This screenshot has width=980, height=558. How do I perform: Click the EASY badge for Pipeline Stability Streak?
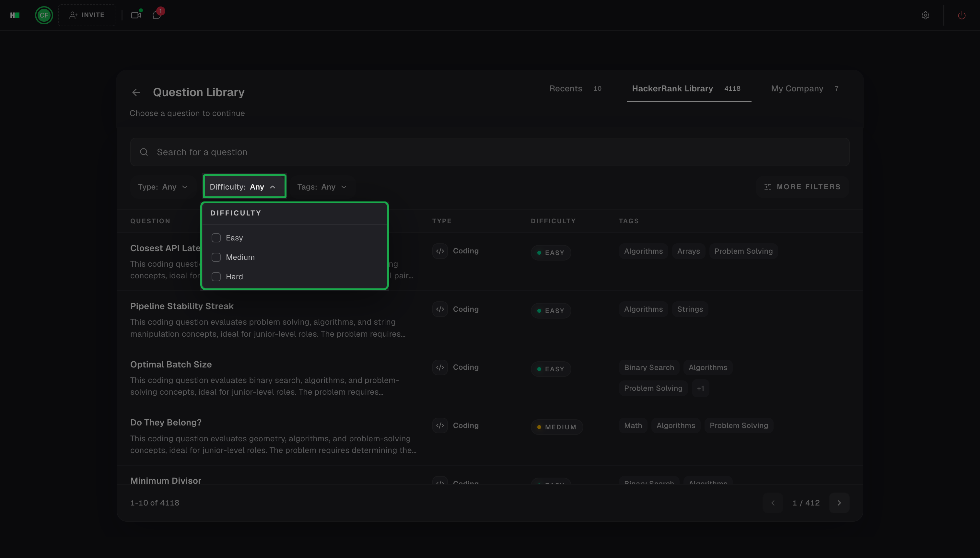(x=551, y=311)
